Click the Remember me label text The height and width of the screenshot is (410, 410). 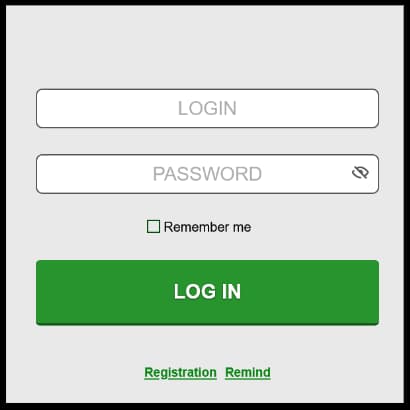pyautogui.click(x=207, y=227)
